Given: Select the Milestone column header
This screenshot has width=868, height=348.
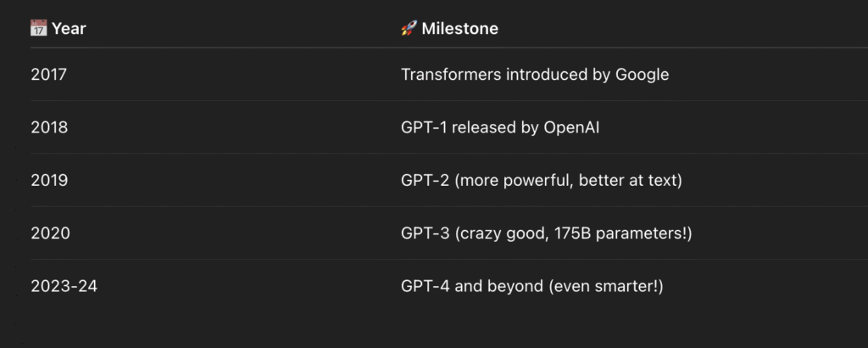Looking at the screenshot, I should tap(449, 28).
